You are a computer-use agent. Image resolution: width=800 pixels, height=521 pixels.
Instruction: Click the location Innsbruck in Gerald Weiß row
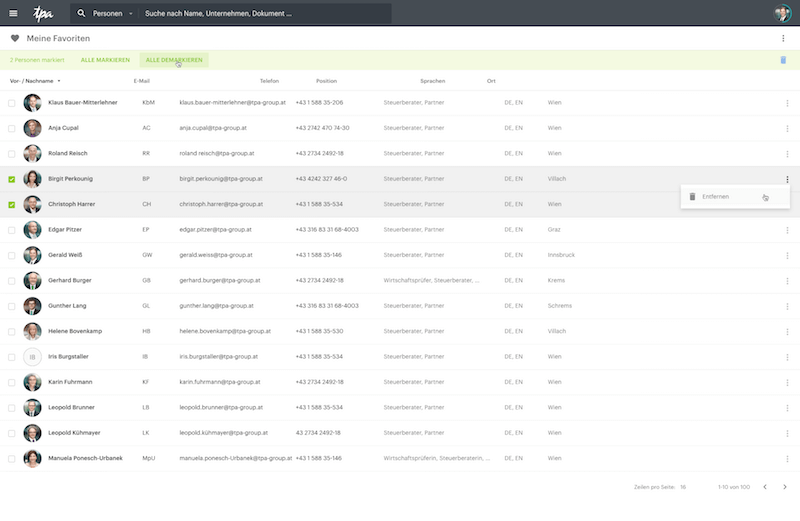click(x=561, y=255)
